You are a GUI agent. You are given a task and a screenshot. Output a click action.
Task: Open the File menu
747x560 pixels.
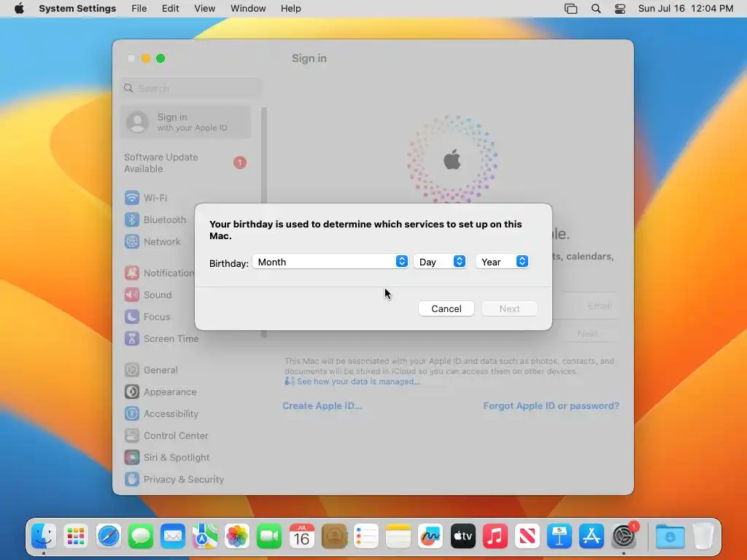(x=139, y=9)
